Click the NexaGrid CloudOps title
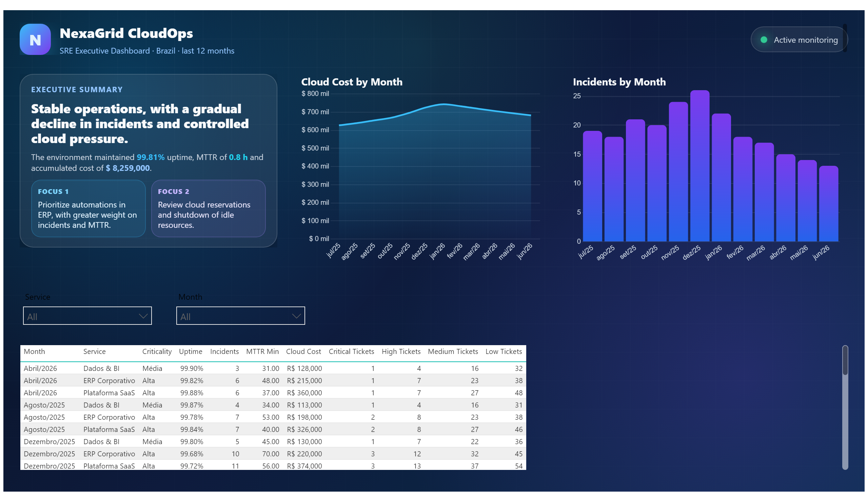The width and height of the screenshot is (868, 495). [126, 33]
